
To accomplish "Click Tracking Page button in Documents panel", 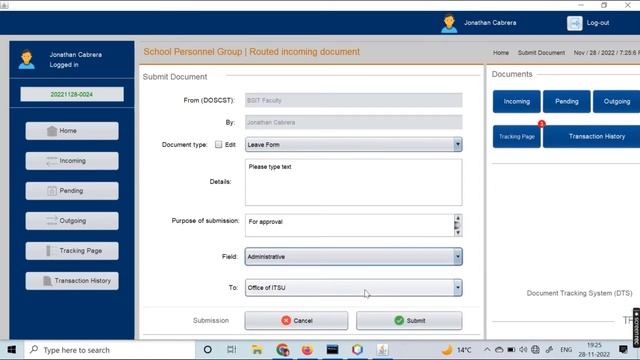I will pyautogui.click(x=516, y=137).
